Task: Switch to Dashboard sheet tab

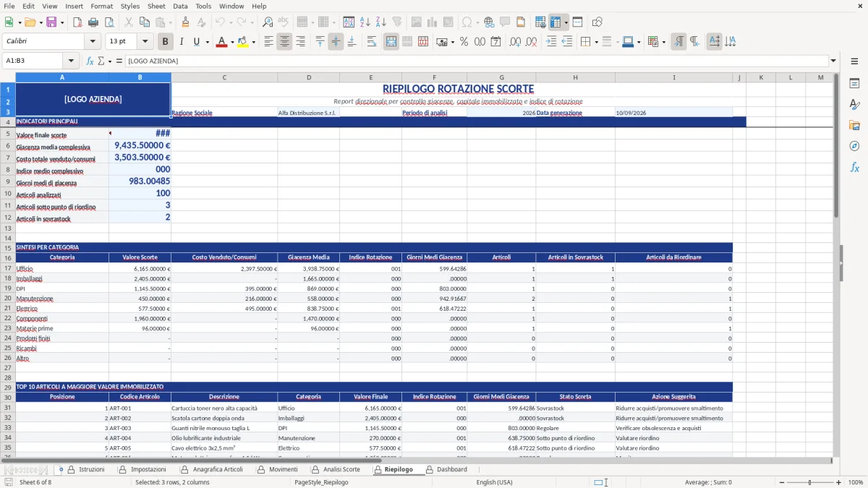Action: [452, 469]
